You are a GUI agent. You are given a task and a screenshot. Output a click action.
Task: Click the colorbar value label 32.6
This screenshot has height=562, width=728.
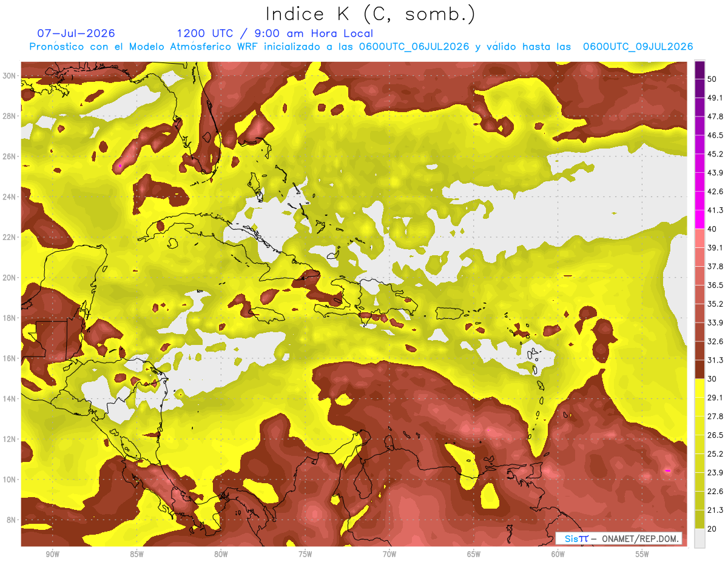[715, 341]
